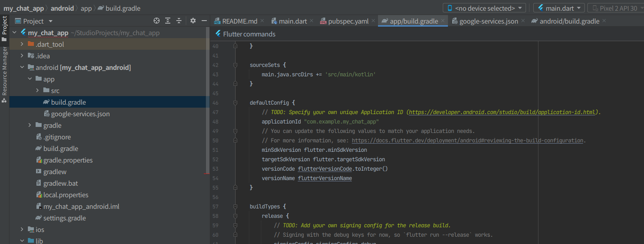644x244 pixels.
Task: Open docs.flutter.dev deployment link
Action: click(468, 141)
